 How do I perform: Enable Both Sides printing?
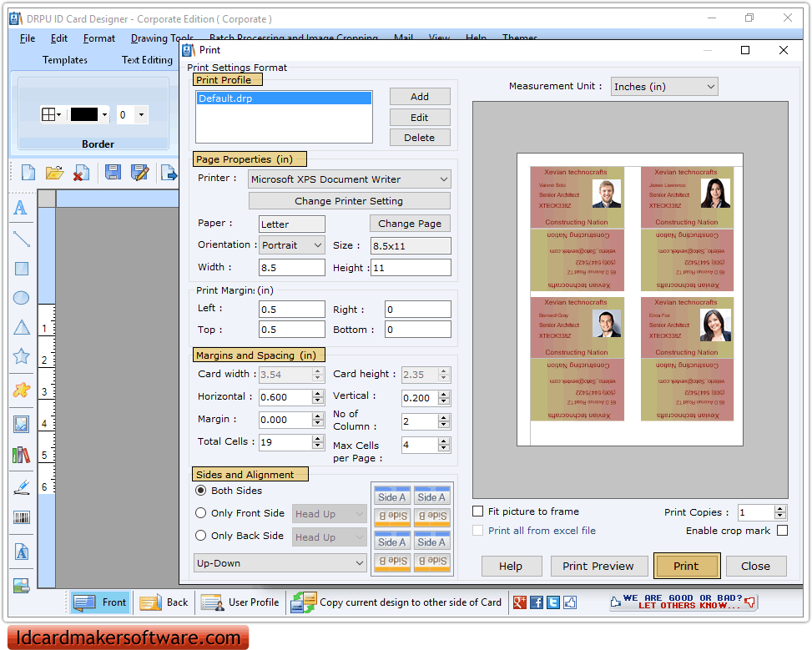pos(200,491)
